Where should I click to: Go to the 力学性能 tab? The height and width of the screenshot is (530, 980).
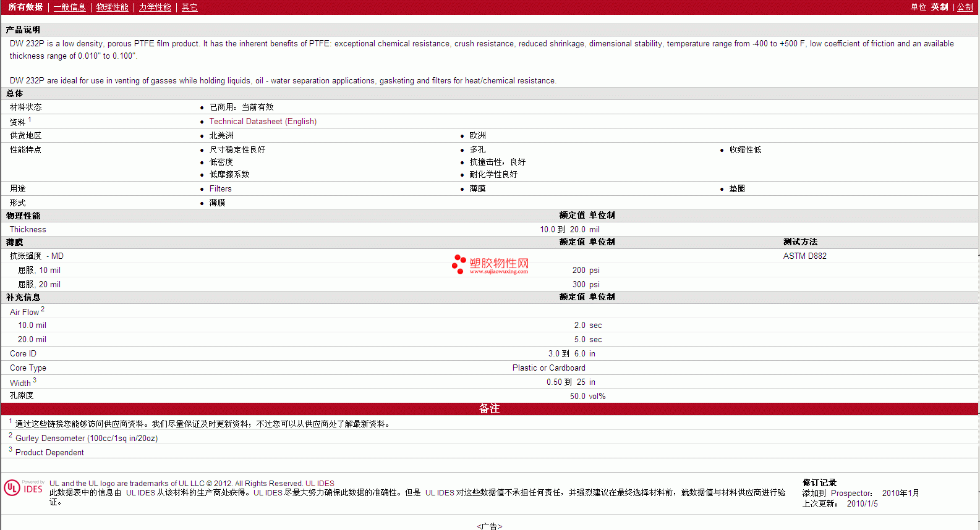click(x=155, y=7)
